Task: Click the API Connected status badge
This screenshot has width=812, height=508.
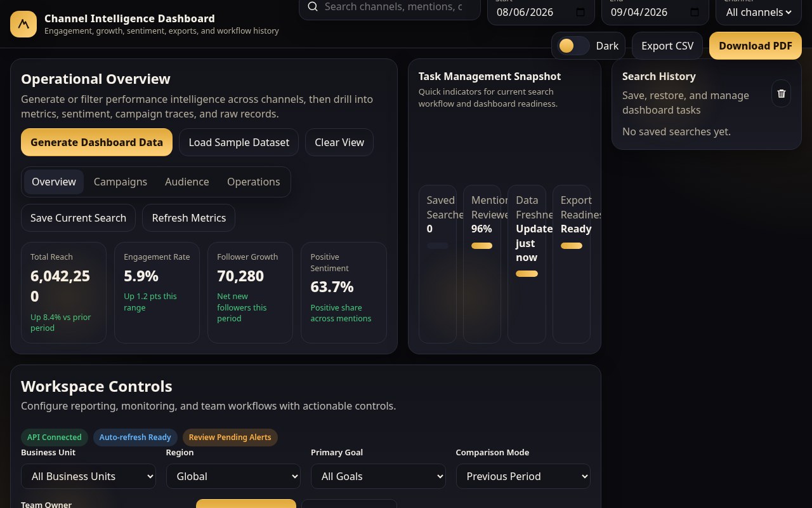Action: [55, 437]
